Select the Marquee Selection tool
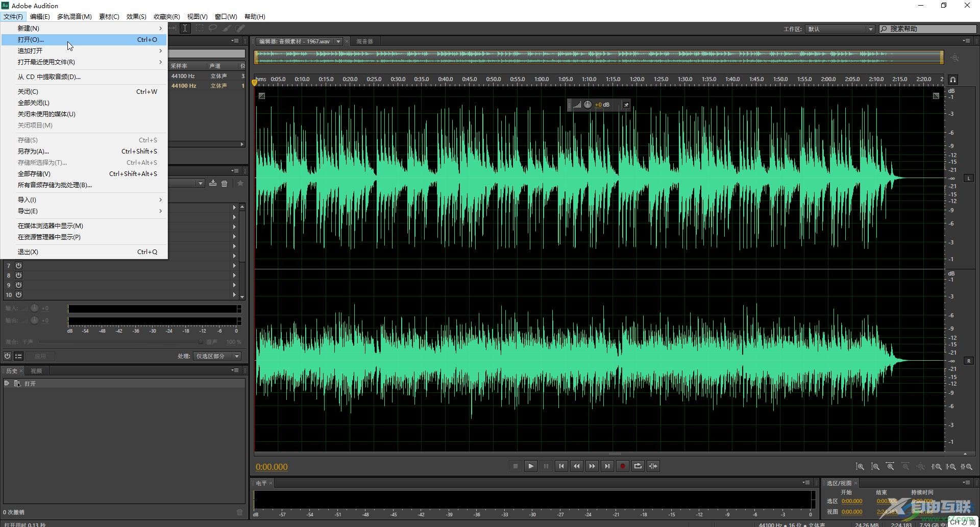This screenshot has height=527, width=980. tap(200, 29)
